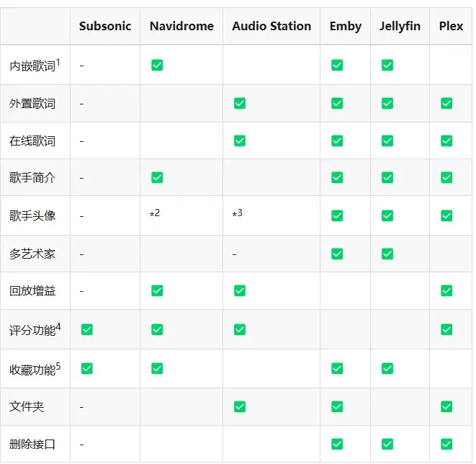Click the Emby check mark for 在线歌词
The width and height of the screenshot is (476, 464).
click(x=337, y=141)
